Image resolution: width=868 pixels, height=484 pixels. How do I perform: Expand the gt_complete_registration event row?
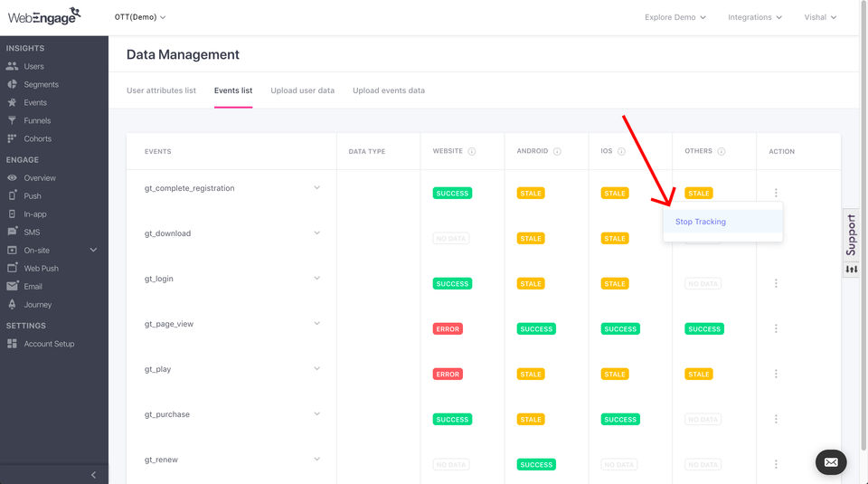click(x=316, y=188)
